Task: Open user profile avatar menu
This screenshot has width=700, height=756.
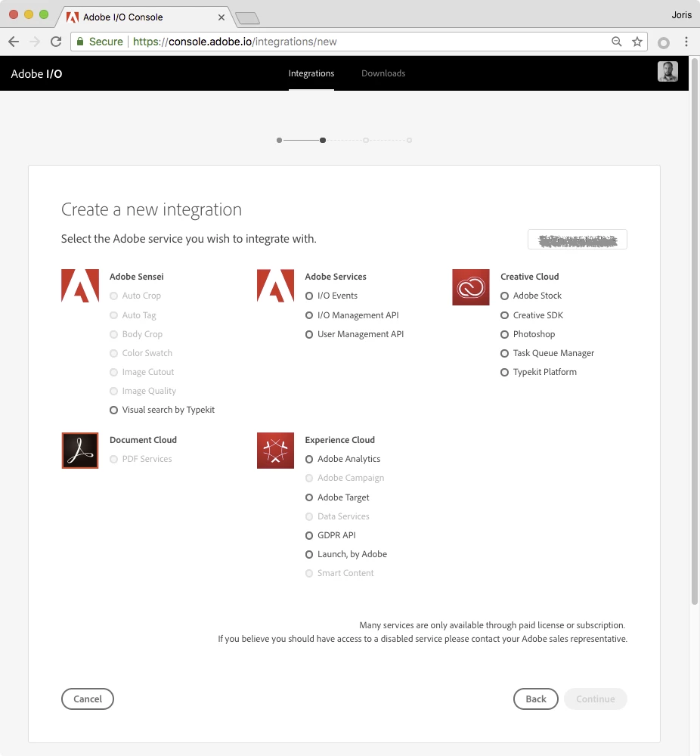Action: pos(667,72)
